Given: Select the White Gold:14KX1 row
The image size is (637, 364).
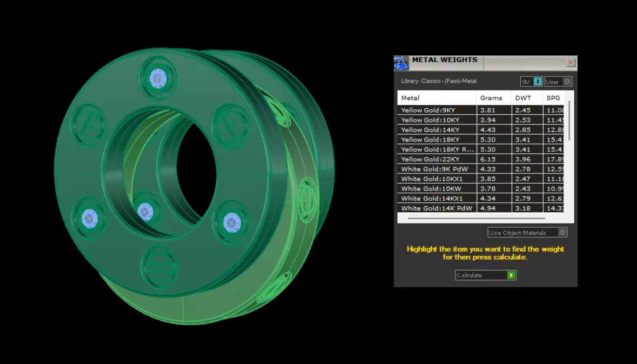Looking at the screenshot, I should pyautogui.click(x=481, y=198).
